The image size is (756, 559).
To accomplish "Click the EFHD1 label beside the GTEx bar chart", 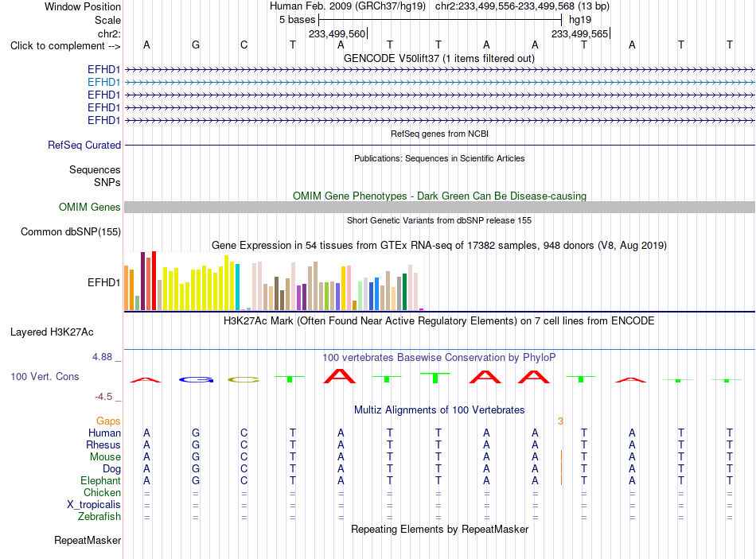I will click(103, 282).
